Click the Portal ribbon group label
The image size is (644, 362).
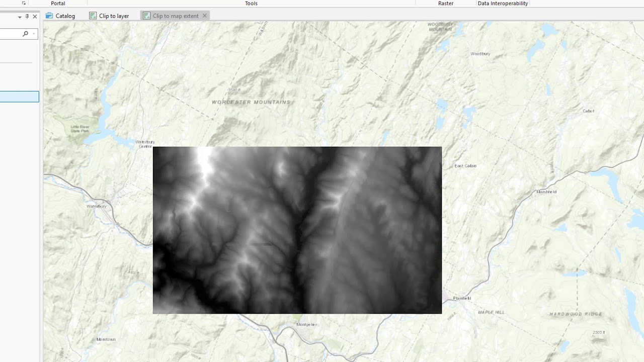pyautogui.click(x=58, y=4)
